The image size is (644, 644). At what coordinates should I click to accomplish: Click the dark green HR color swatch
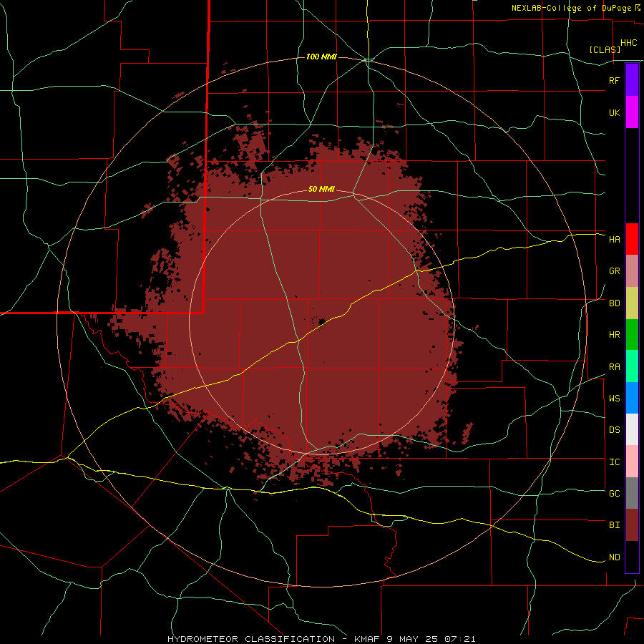[x=632, y=335]
